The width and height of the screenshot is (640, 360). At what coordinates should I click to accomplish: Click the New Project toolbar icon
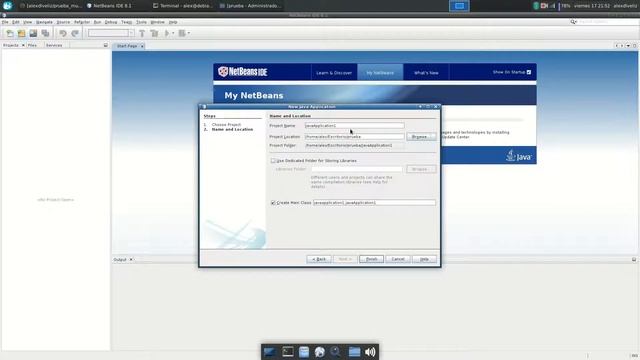point(21,33)
